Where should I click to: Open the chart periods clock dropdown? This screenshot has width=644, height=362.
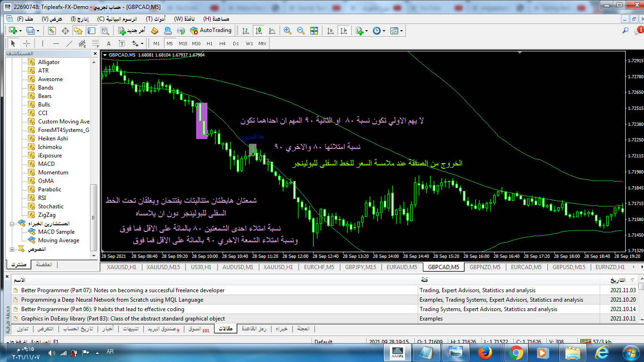click(379, 31)
